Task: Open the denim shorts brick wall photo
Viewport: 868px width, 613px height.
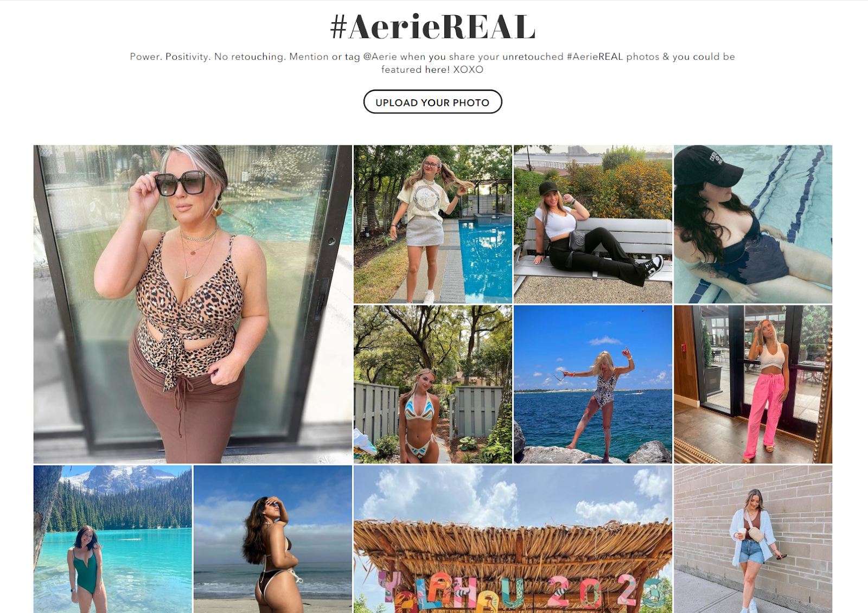Action: pyautogui.click(x=753, y=539)
